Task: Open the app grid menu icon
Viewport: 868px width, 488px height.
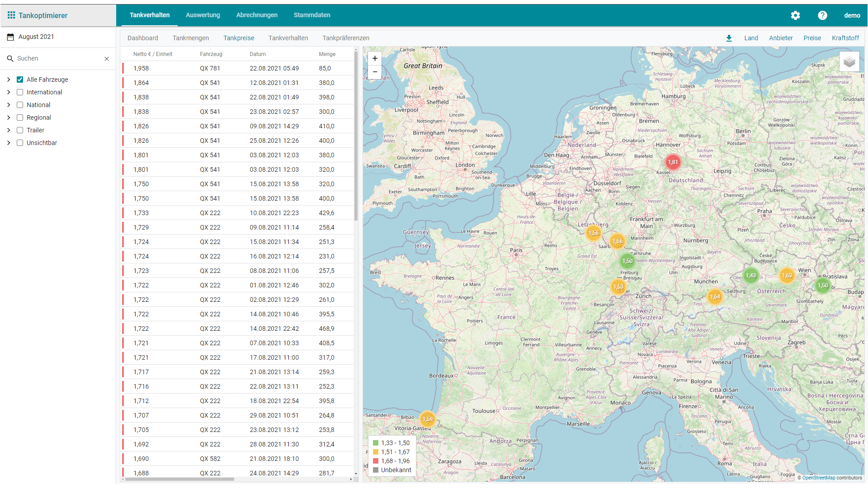Action: [x=11, y=15]
